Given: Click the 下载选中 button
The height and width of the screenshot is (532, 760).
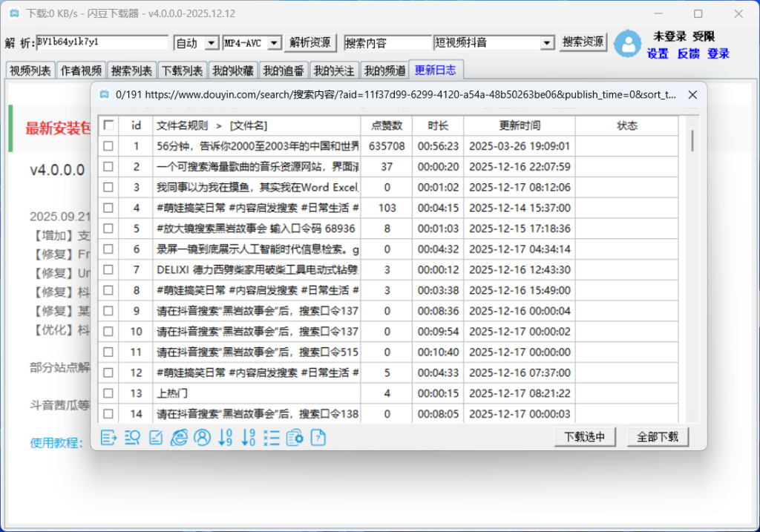Looking at the screenshot, I should coord(585,437).
